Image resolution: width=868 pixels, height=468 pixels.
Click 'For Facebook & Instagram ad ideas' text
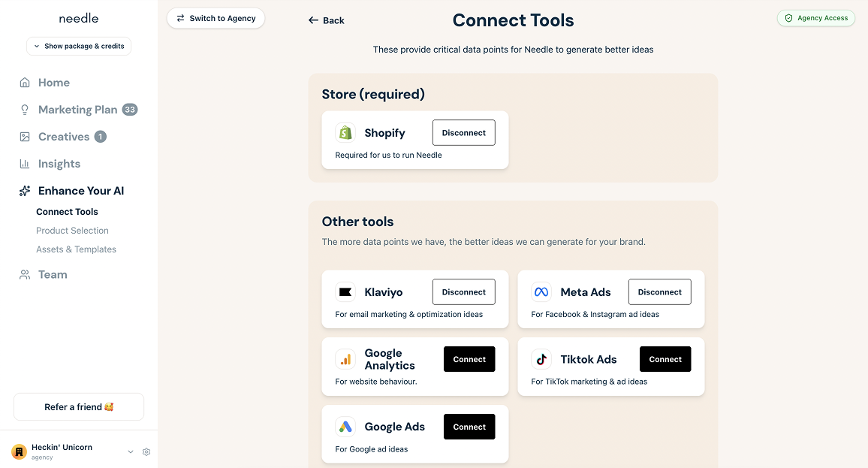point(595,314)
